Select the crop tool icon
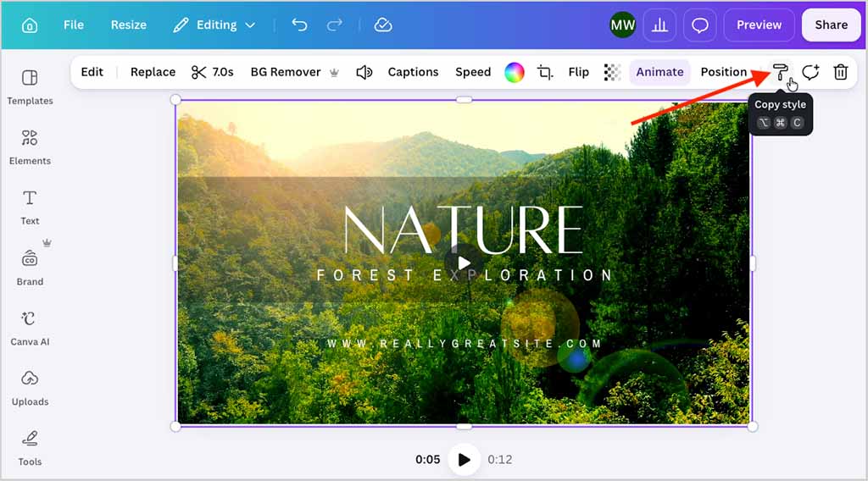 click(545, 72)
